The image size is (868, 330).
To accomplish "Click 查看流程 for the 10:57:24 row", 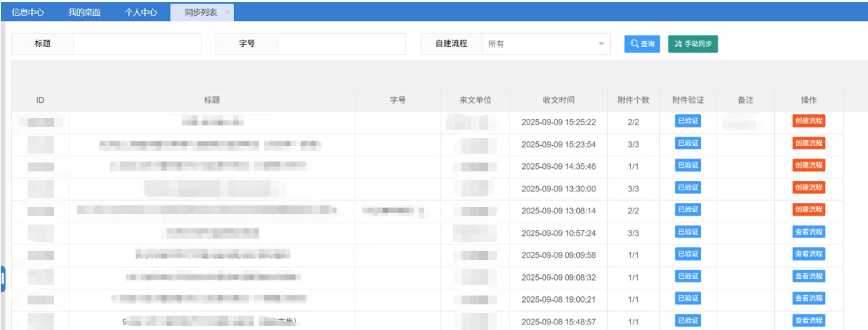I will pos(808,232).
